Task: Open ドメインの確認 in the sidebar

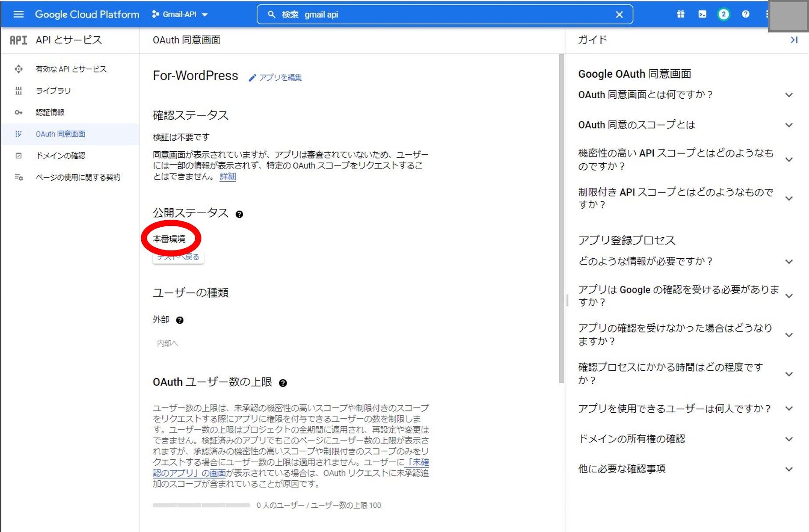Action: [x=70, y=155]
